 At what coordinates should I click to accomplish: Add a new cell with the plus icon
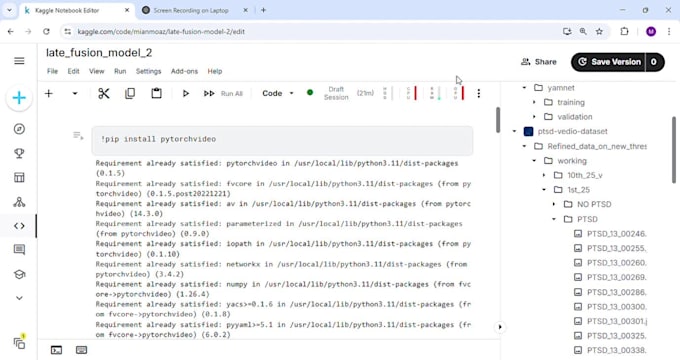49,93
